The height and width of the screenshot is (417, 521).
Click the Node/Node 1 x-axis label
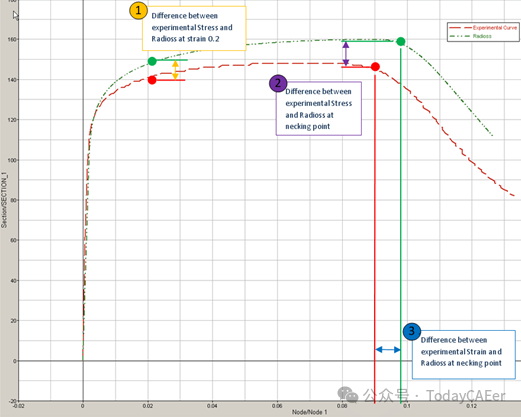pos(309,412)
